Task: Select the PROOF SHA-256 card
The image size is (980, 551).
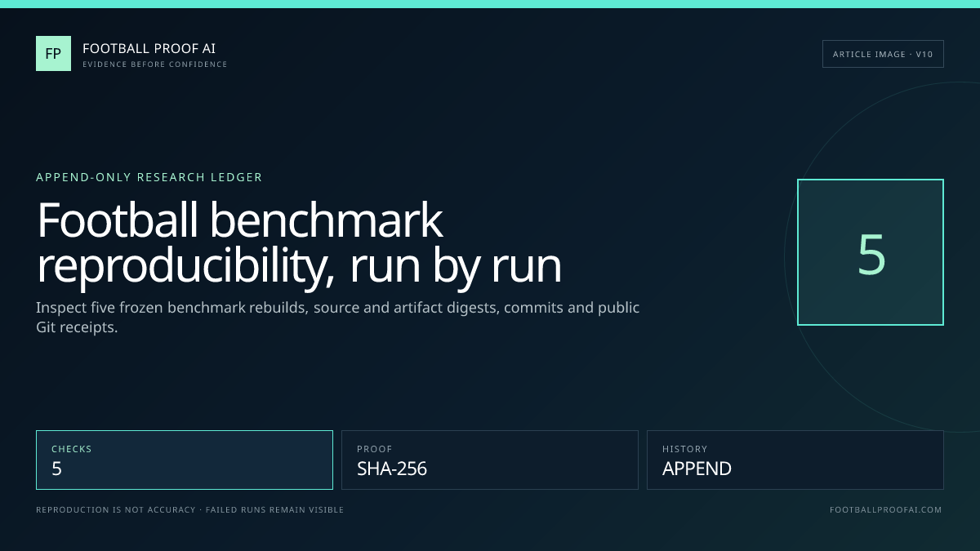Action: pos(490,460)
